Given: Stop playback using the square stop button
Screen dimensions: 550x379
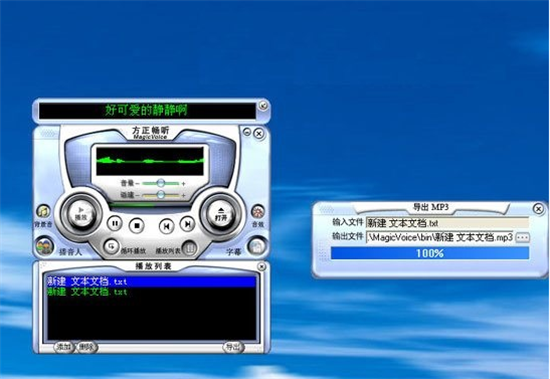Looking at the screenshot, I should (137, 226).
